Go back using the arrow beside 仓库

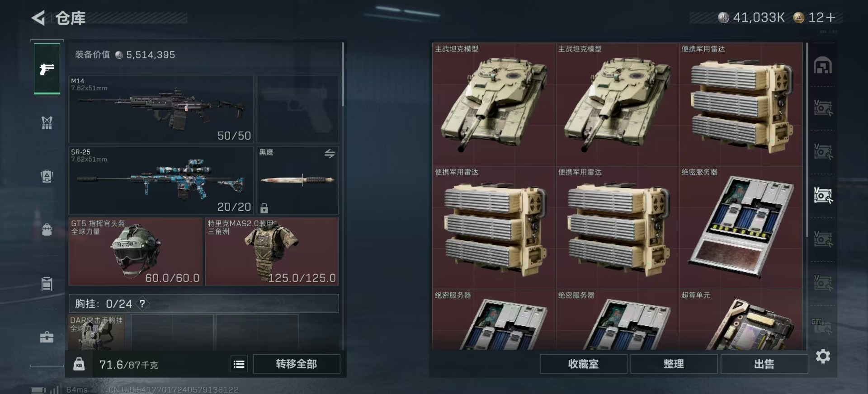click(x=38, y=18)
